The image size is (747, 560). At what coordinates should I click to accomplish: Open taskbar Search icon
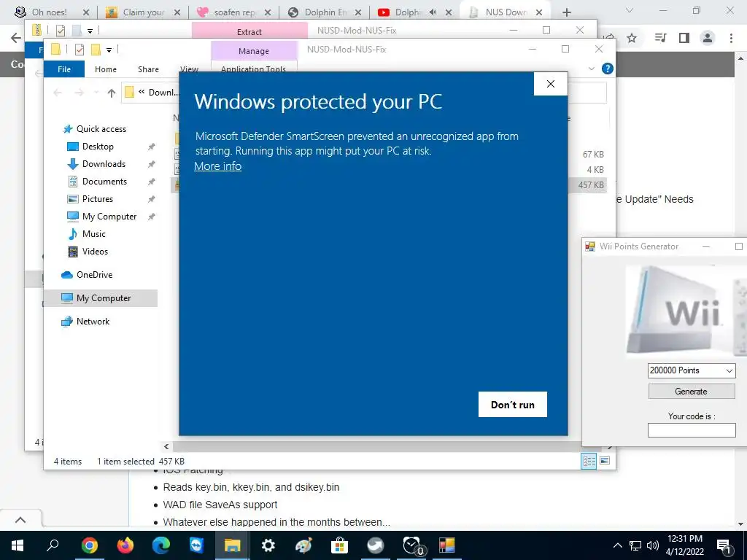point(53,545)
